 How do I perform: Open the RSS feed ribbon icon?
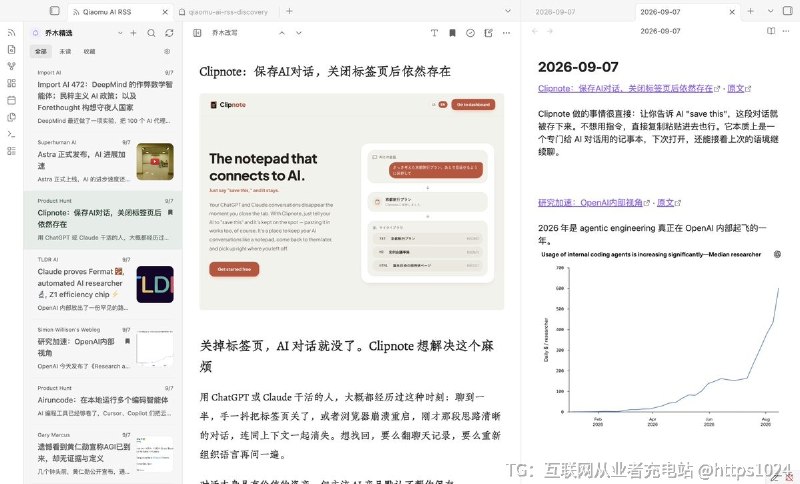pos(11,33)
